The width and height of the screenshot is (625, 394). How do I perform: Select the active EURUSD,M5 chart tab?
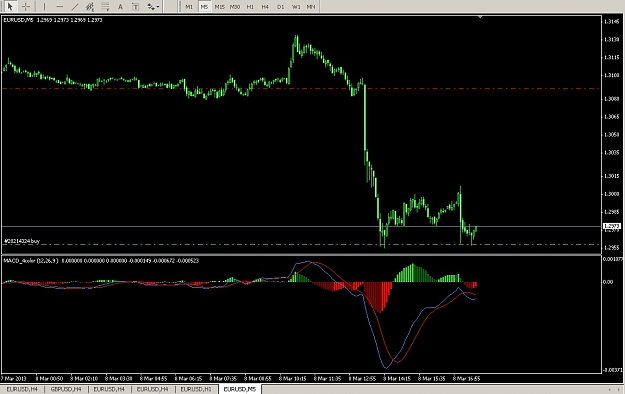240,389
